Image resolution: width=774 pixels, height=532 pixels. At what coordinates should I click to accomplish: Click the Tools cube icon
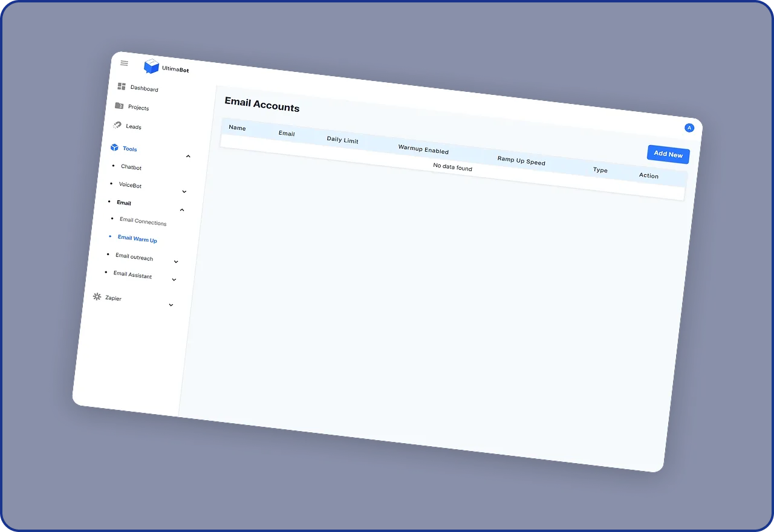[x=114, y=148]
